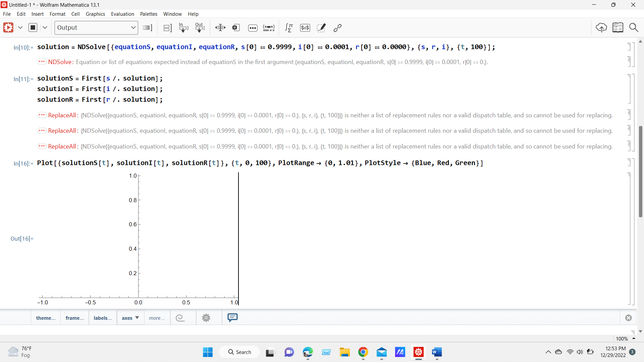Click the theme... suggestion button

click(46, 318)
